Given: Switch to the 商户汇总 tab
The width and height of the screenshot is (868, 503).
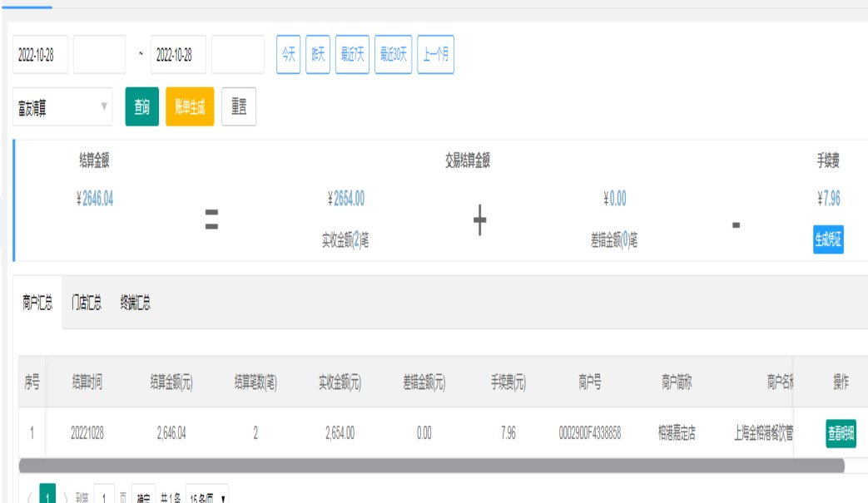Looking at the screenshot, I should (37, 303).
